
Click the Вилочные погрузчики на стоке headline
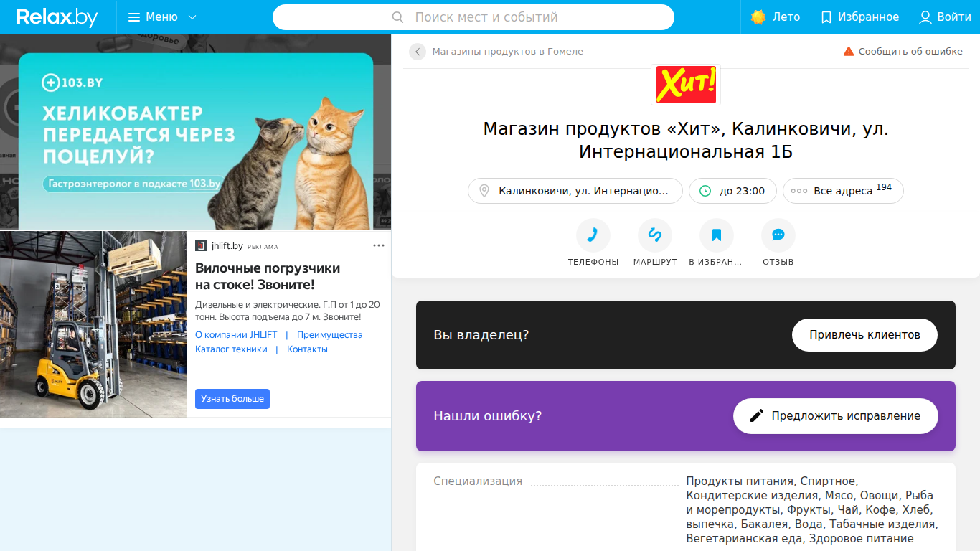pos(268,277)
